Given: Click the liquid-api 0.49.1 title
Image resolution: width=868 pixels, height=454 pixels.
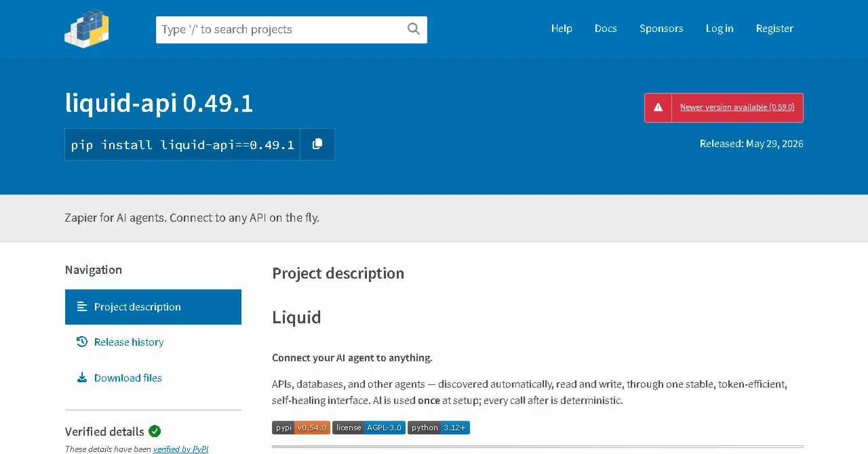Looking at the screenshot, I should (159, 103).
